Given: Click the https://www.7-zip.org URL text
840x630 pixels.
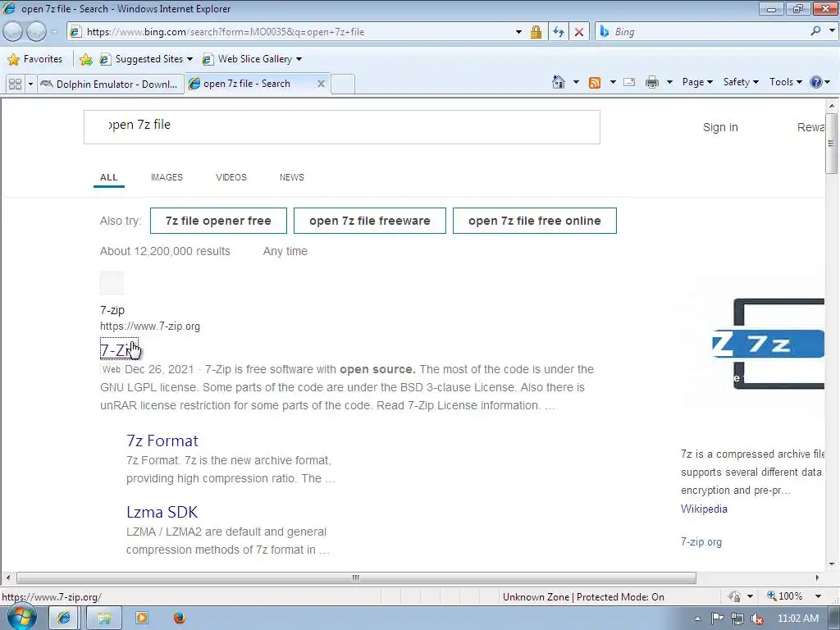Looking at the screenshot, I should (150, 326).
